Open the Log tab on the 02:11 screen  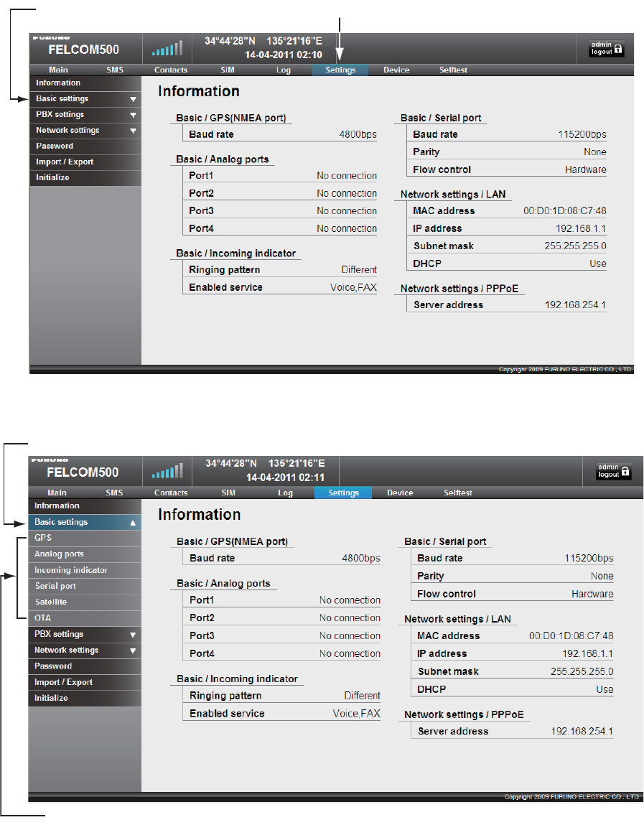coord(285,493)
